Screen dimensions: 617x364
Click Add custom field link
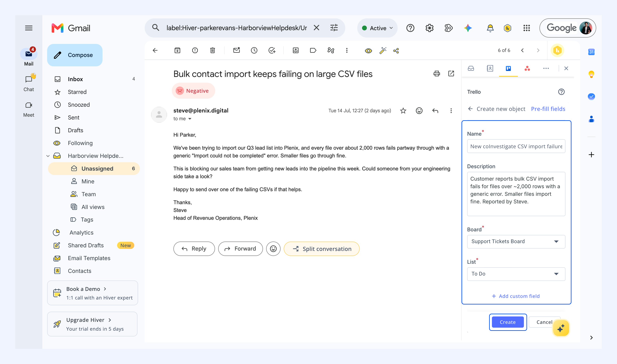[x=516, y=296]
